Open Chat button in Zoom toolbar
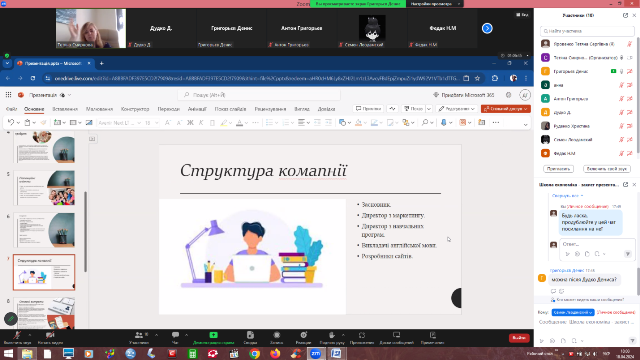The width and height of the screenshot is (640, 360). point(176,337)
